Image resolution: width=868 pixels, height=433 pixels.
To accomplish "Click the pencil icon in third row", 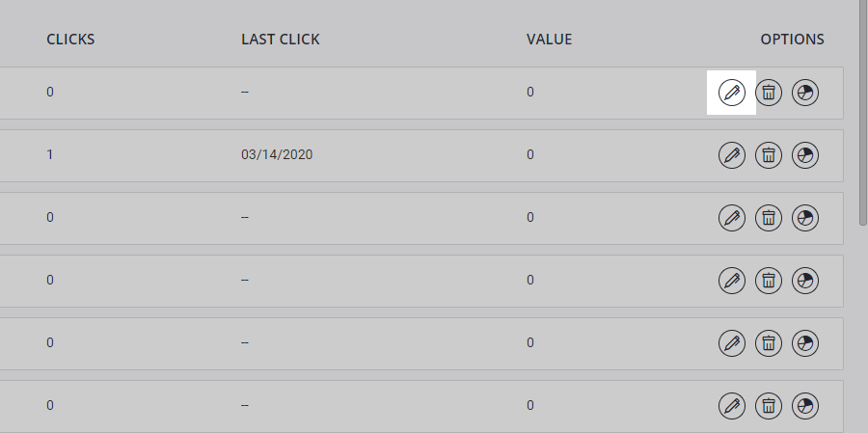I will coord(732,218).
